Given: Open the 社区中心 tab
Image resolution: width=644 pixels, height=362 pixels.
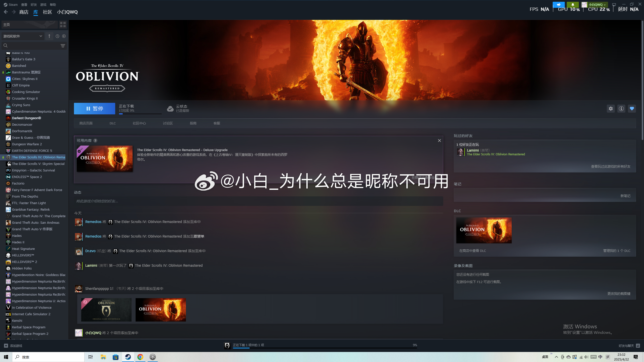Looking at the screenshot, I should click(139, 123).
